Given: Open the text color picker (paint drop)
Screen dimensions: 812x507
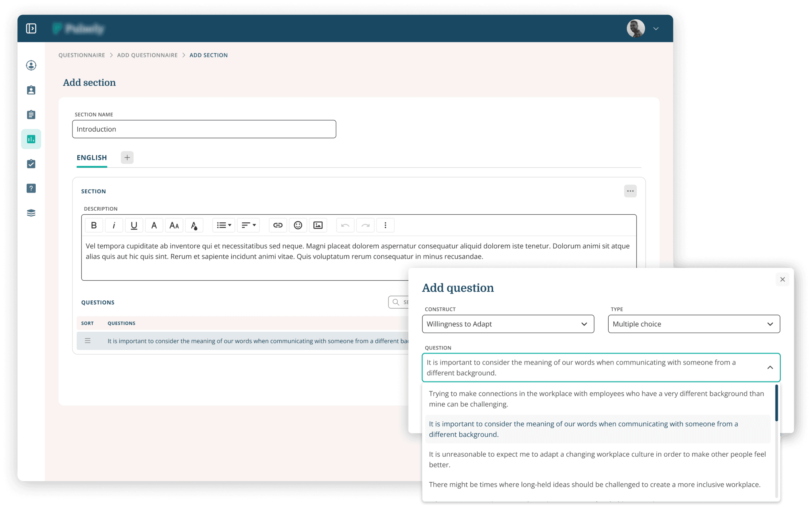Looking at the screenshot, I should [194, 225].
